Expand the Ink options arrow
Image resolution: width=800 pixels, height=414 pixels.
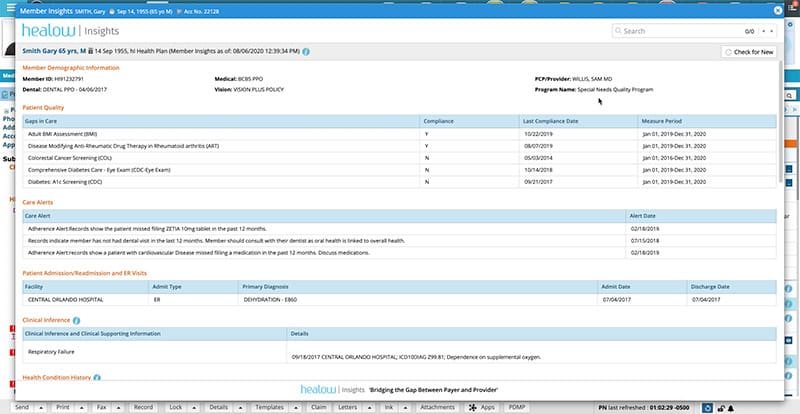tap(405, 407)
